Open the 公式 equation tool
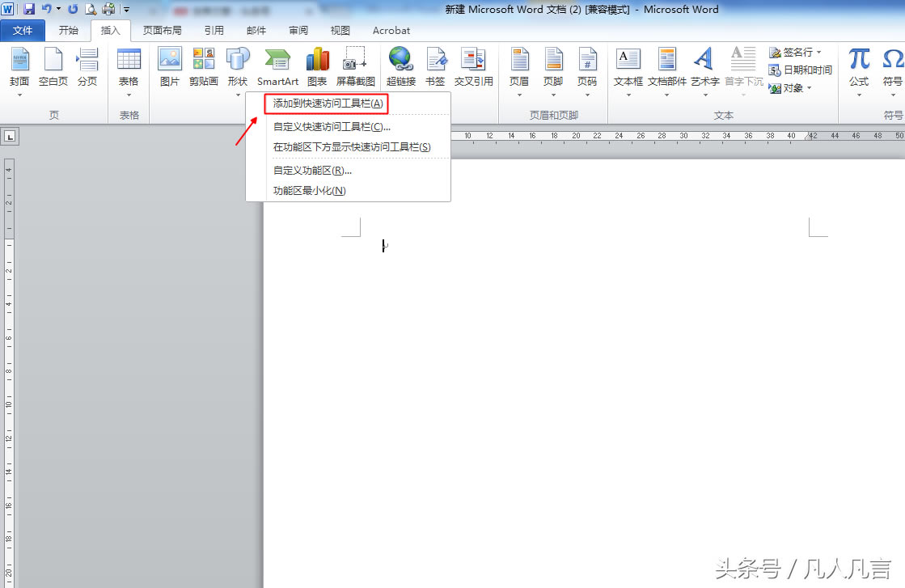The image size is (905, 588). 859,60
